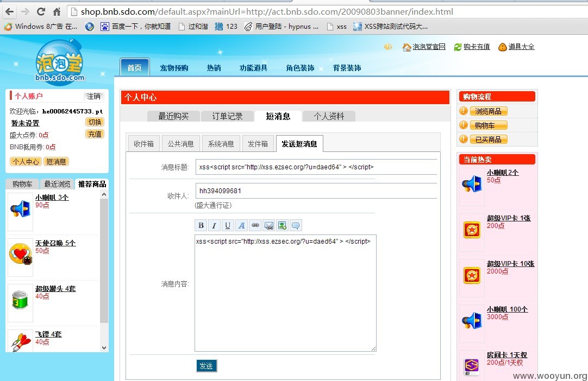Click 已买商品 shopping step button
This screenshot has width=588, height=381.
(488, 139)
